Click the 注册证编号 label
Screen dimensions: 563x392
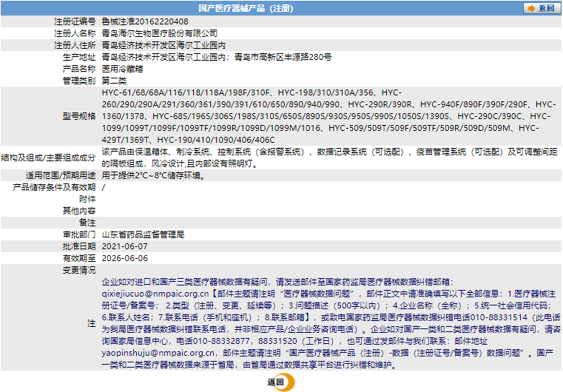(75, 21)
